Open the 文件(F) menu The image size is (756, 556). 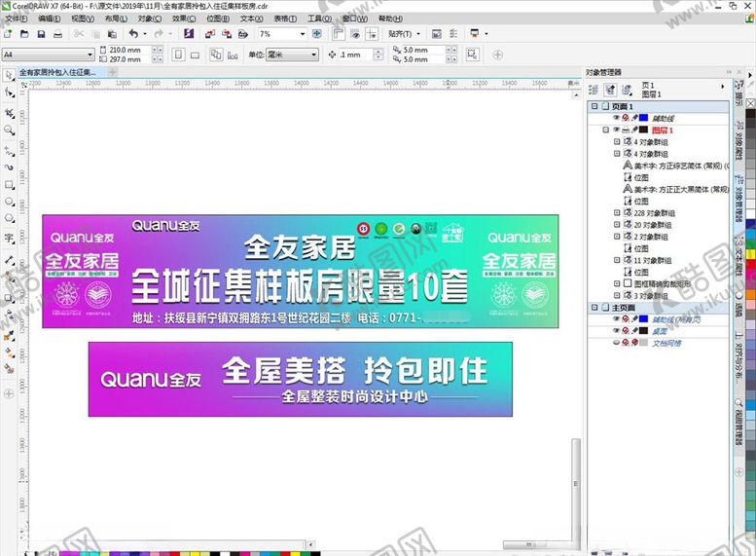click(x=17, y=19)
